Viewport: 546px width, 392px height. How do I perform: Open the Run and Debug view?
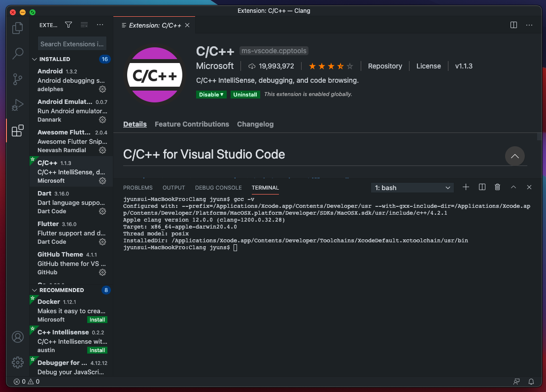[17, 105]
